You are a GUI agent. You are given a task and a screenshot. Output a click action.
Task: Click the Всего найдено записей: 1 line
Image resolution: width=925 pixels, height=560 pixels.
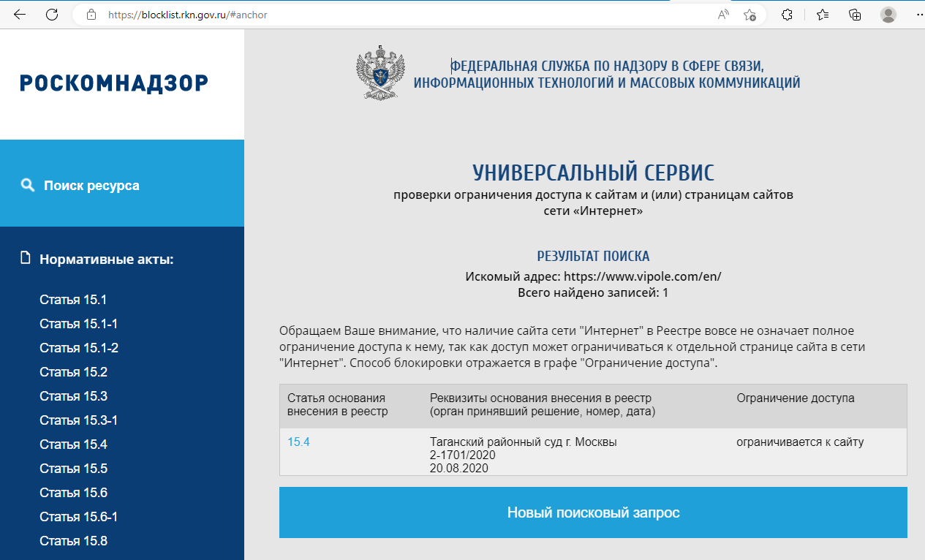tap(593, 293)
